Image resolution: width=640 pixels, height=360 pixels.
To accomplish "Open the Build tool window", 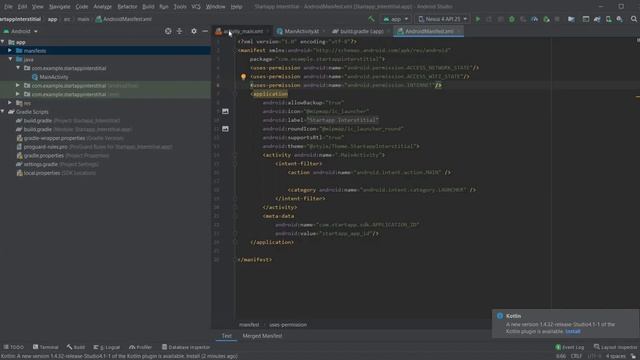I will click(76, 347).
